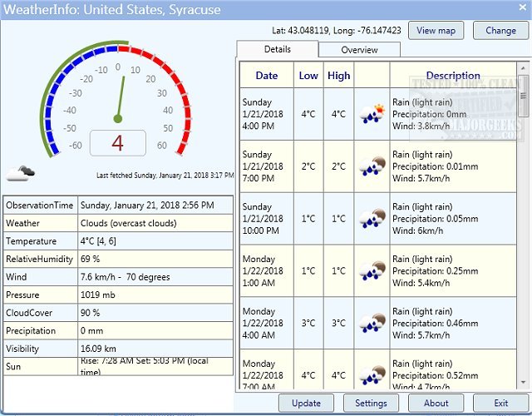Click the weather icon for Monday 1:00 AM forecast
Screen dimensions: 532x416
point(372,270)
